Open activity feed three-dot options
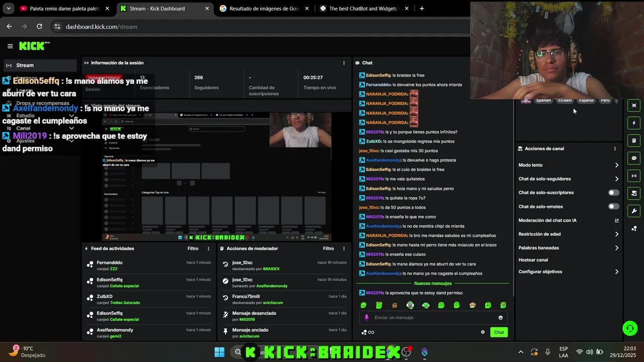The image size is (644, 362). coord(209,248)
